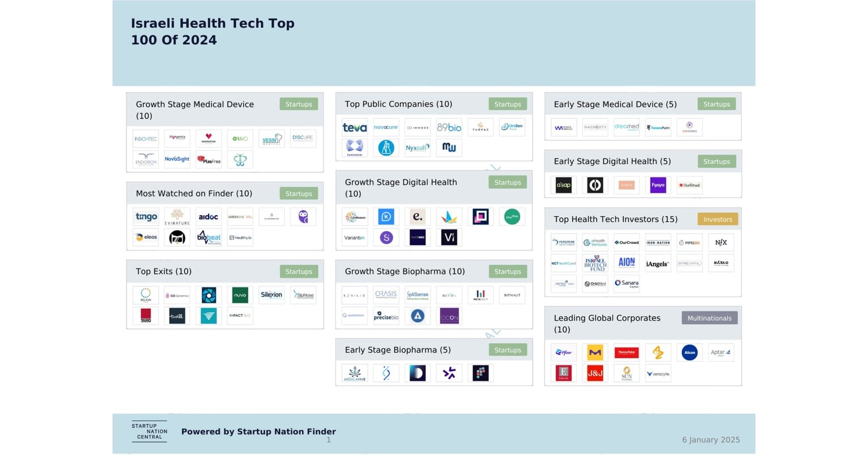Click Startups tag in Growth Stage Medical Device
Image resolution: width=868 pixels, height=455 pixels.
coord(299,104)
